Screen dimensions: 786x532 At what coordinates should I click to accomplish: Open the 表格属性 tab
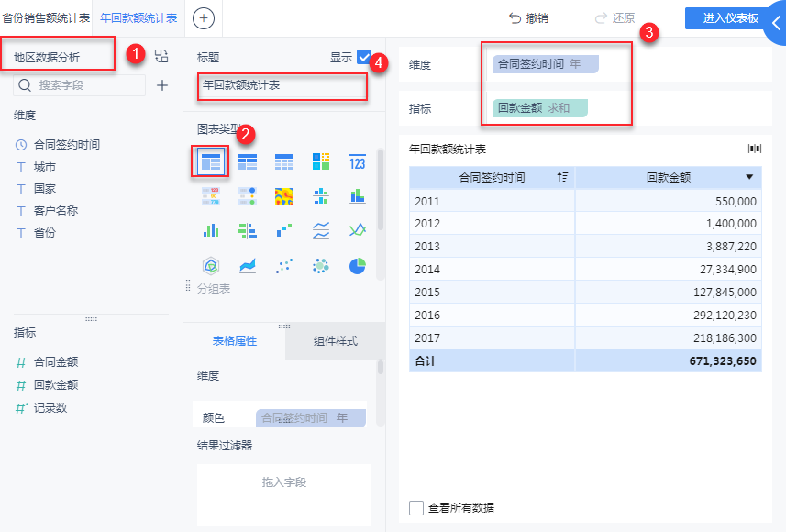(234, 341)
